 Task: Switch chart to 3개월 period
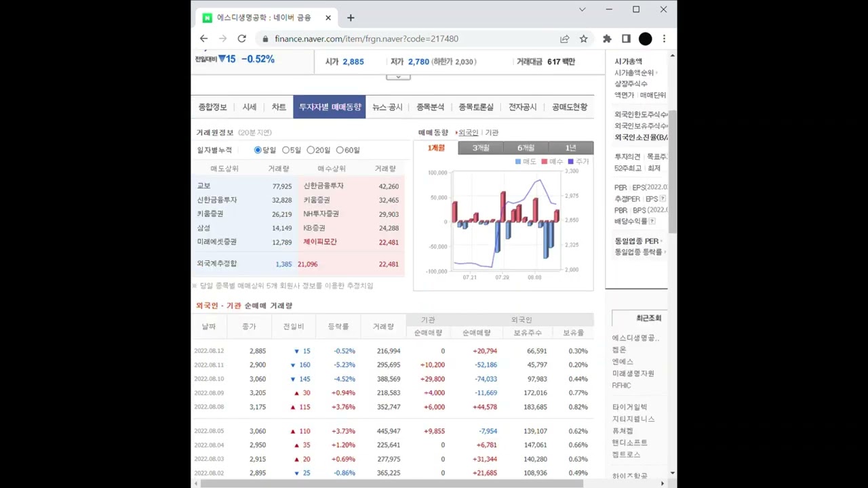pos(481,148)
